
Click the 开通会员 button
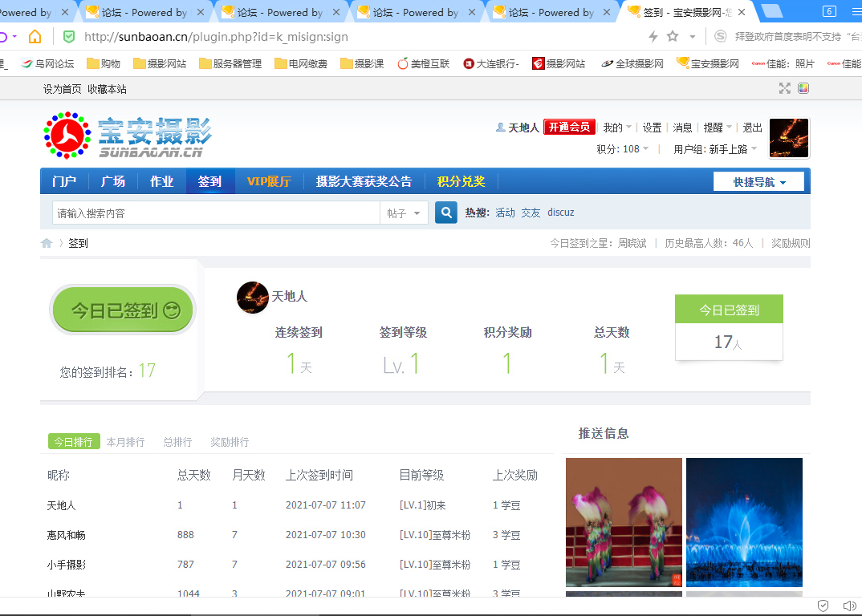[570, 127]
